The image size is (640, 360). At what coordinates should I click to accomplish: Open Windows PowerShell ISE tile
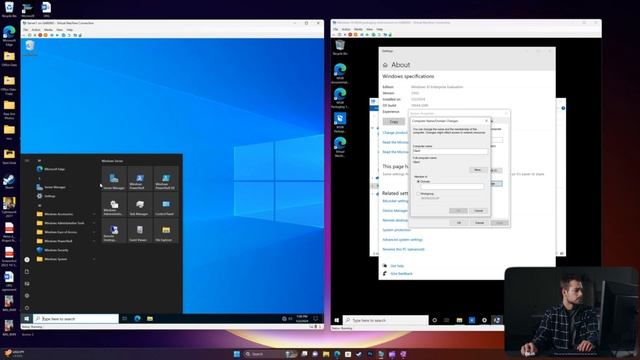click(x=165, y=178)
